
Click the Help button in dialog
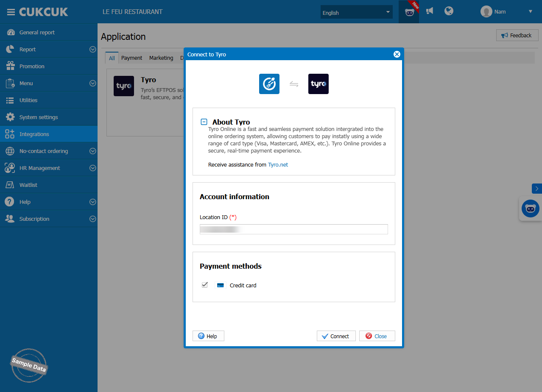208,336
